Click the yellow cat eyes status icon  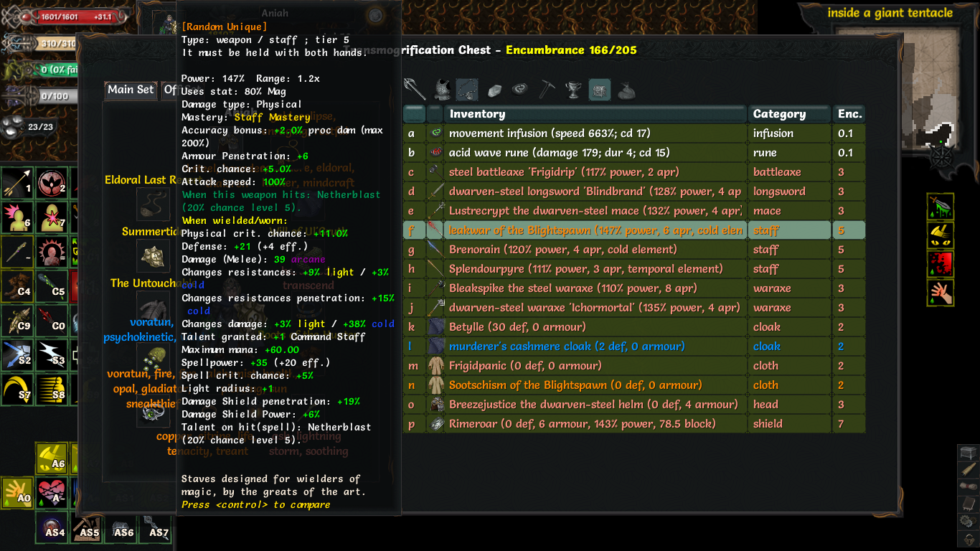click(941, 235)
